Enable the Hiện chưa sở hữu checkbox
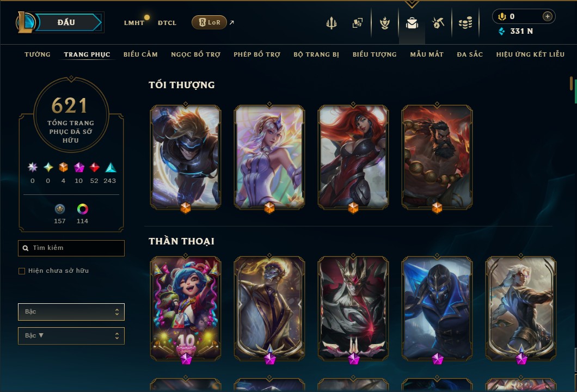Image resolution: width=577 pixels, height=392 pixels. [x=22, y=271]
